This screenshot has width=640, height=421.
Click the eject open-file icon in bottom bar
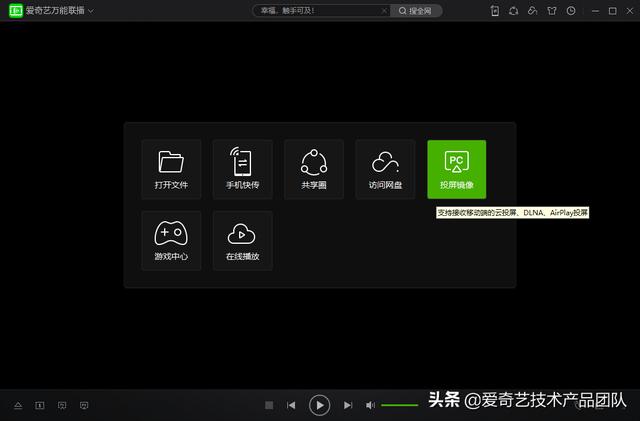click(x=18, y=405)
